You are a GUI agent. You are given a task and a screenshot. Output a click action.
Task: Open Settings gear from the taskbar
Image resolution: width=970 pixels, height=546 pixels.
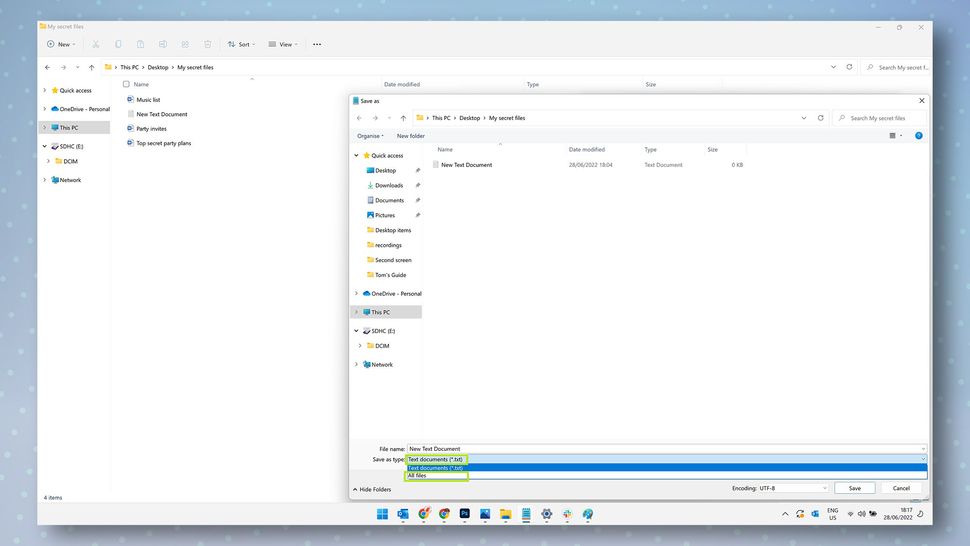547,514
